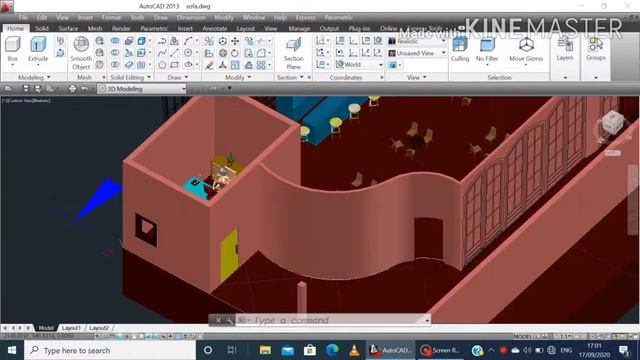This screenshot has width=640, height=360.
Task: Open the Format menu
Action: (x=111, y=18)
